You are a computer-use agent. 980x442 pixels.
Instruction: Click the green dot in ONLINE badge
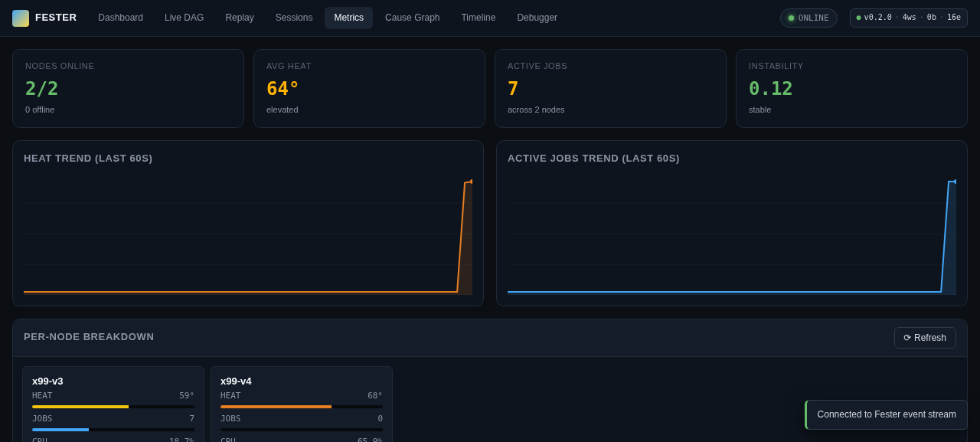792,18
